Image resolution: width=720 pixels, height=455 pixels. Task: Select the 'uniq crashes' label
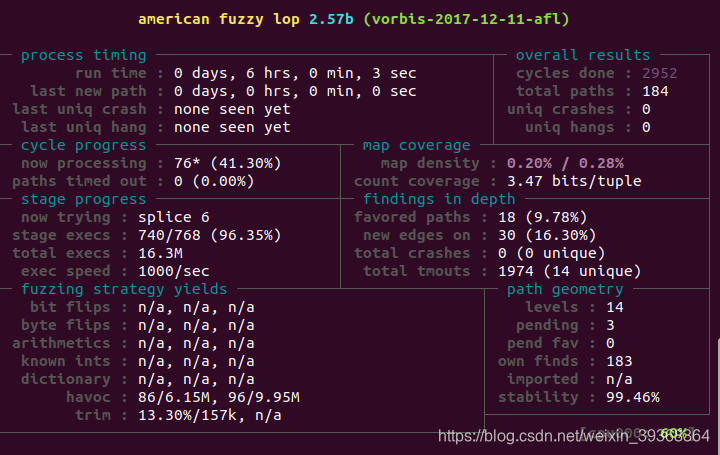[x=561, y=109]
